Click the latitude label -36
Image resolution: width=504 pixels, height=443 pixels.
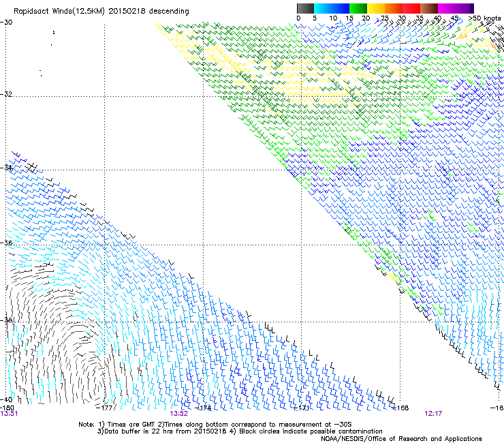[6, 243]
